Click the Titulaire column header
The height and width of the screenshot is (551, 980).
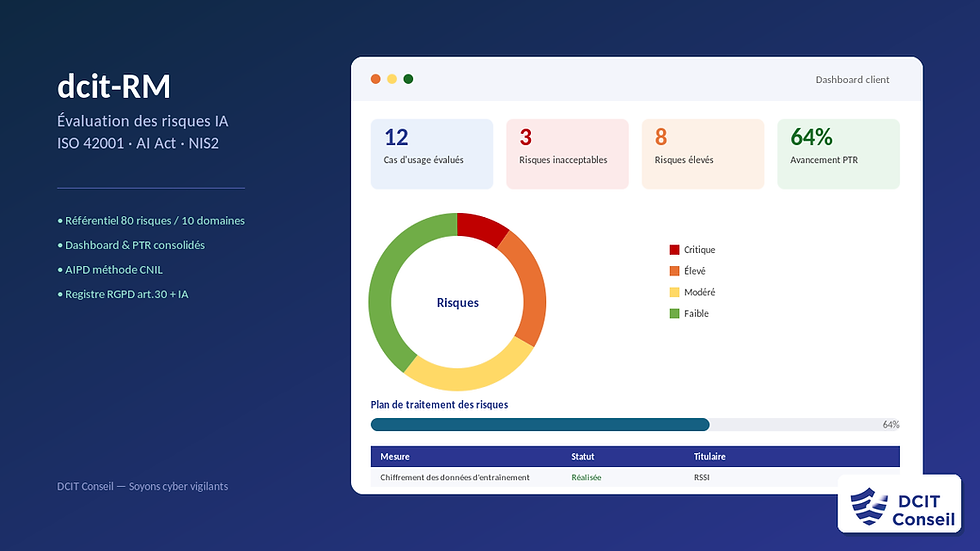[709, 457]
